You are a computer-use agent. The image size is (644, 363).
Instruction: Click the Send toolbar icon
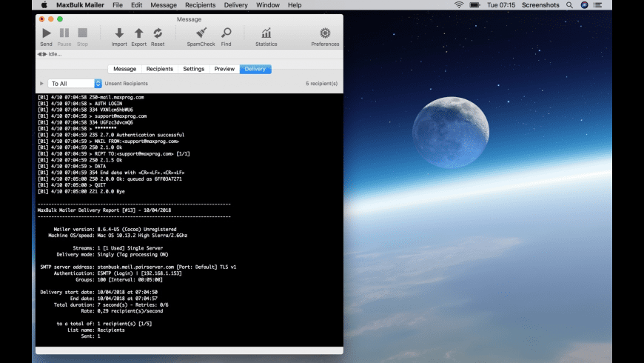point(46,33)
